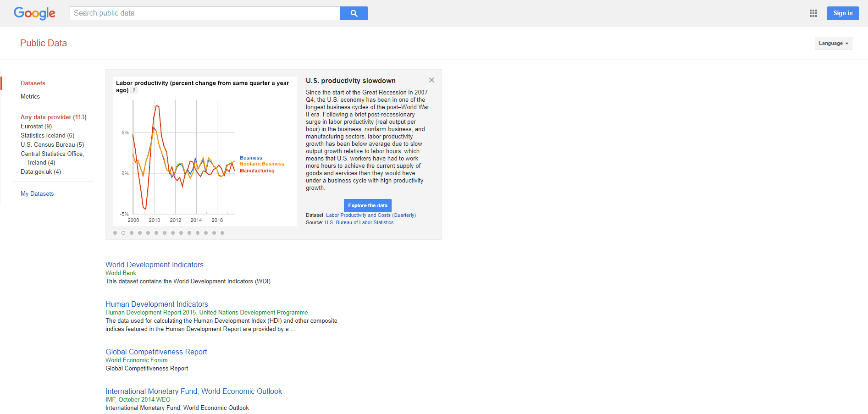Focus the Search public data field

click(x=205, y=13)
